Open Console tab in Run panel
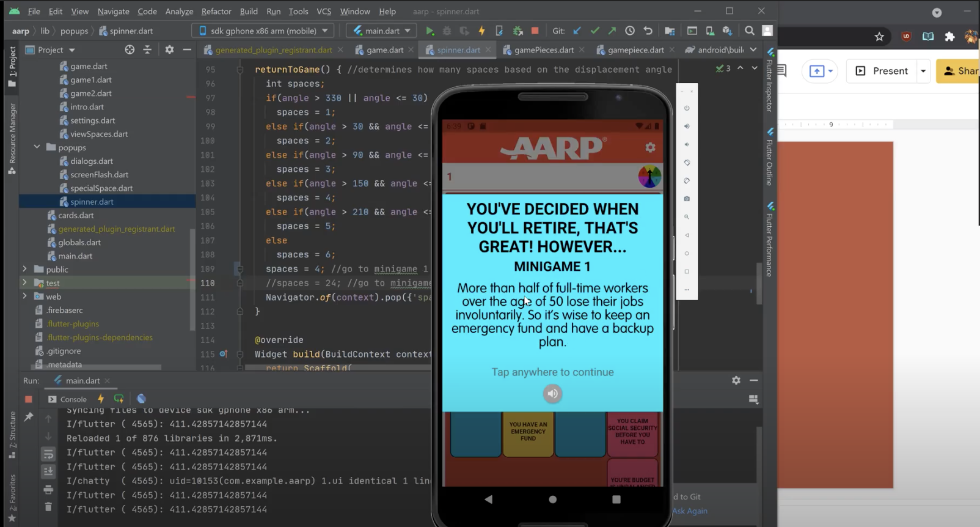The height and width of the screenshot is (527, 980). tap(67, 399)
